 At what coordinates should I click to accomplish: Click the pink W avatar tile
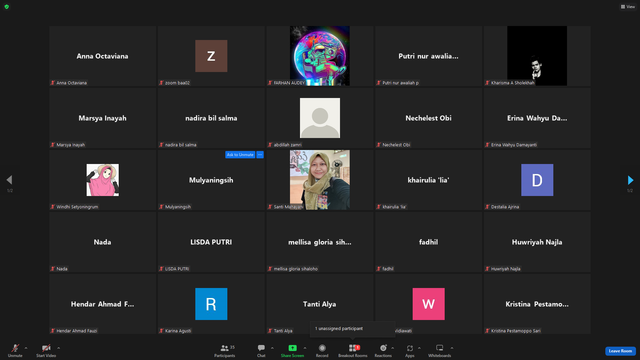click(x=428, y=304)
